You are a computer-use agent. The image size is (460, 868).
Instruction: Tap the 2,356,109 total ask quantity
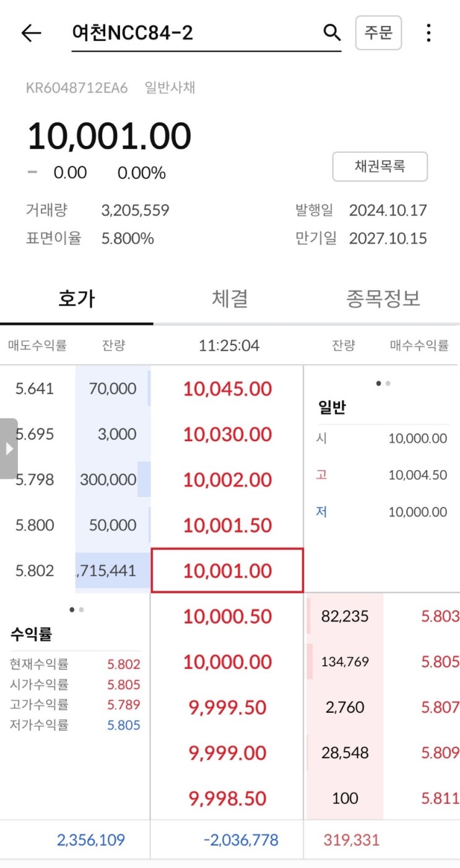pos(91,840)
